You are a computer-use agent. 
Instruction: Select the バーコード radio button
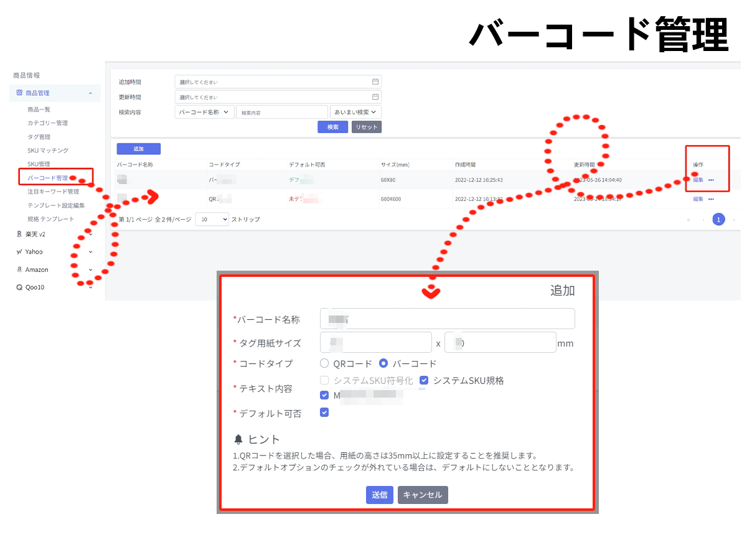coord(383,363)
